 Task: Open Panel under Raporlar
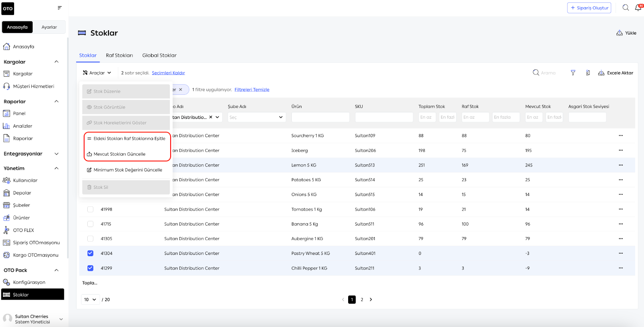click(x=19, y=114)
